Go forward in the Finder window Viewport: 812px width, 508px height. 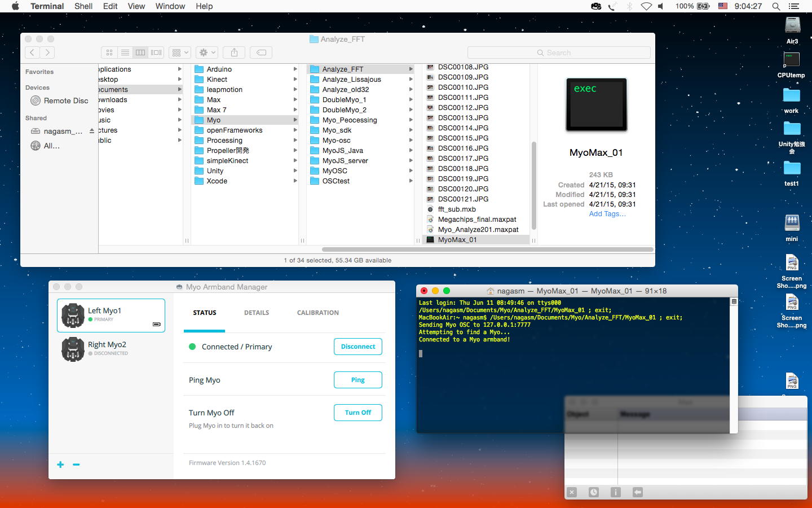[x=48, y=52]
